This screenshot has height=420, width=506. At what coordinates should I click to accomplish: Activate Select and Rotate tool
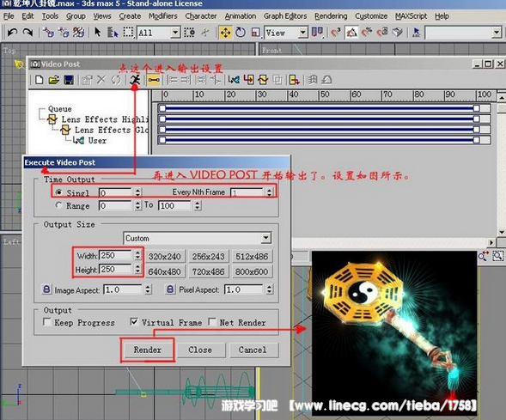click(x=241, y=33)
